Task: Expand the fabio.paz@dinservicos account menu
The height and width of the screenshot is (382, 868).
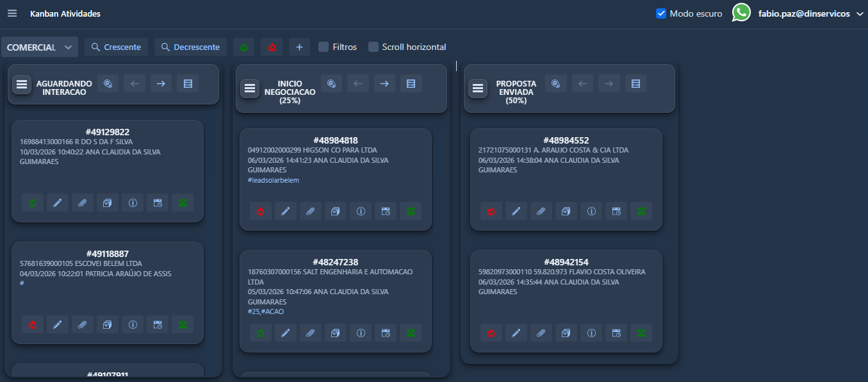Action: (812, 13)
